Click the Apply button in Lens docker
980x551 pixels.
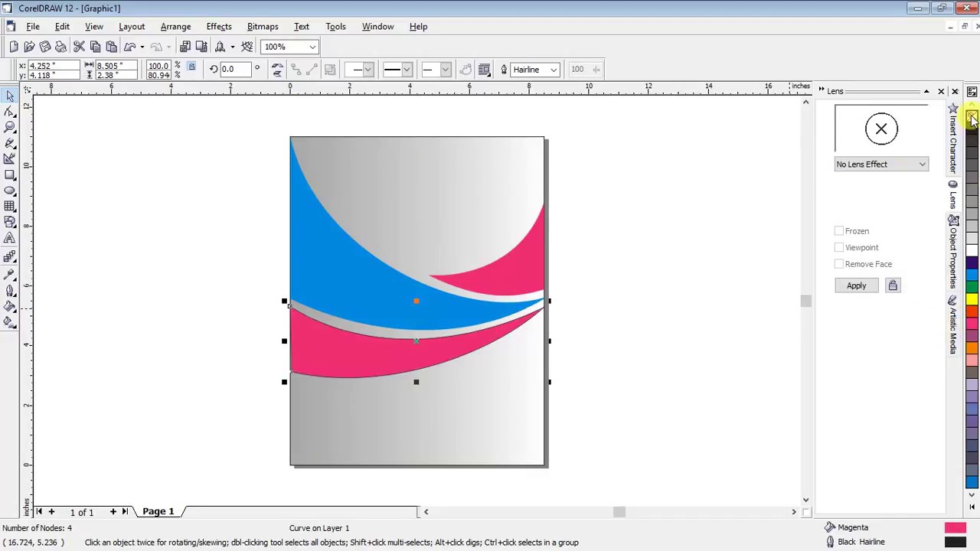point(856,285)
